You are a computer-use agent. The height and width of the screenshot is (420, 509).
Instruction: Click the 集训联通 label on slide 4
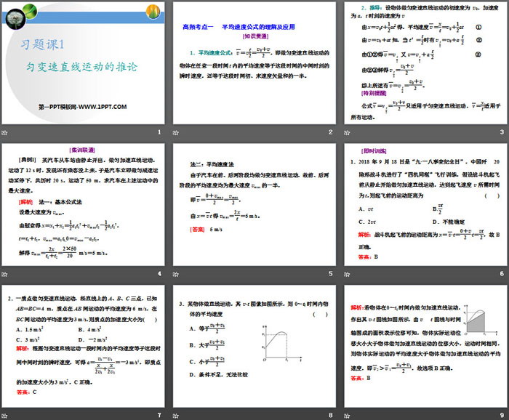click(82, 150)
